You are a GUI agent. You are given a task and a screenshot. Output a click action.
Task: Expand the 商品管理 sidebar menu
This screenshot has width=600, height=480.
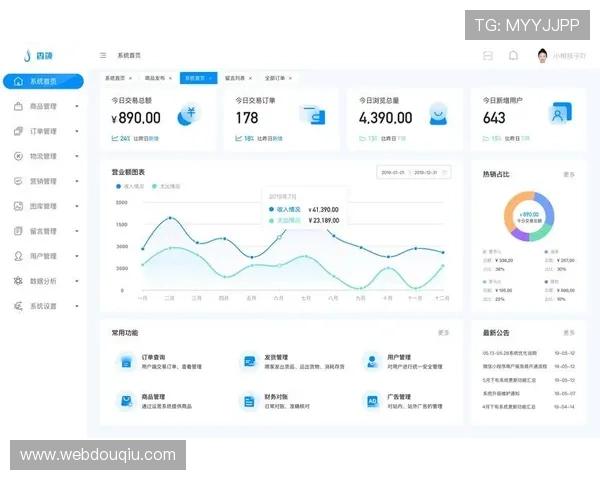[45, 106]
